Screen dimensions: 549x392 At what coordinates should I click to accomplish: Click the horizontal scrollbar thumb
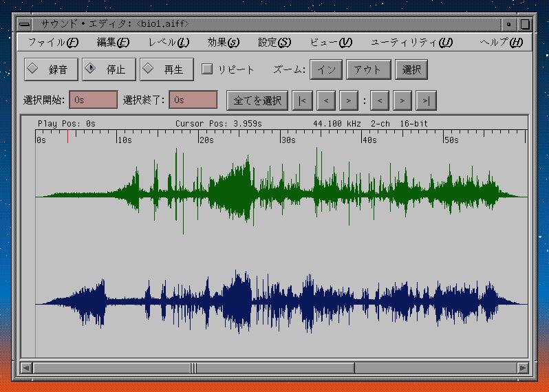pyautogui.click(x=193, y=368)
